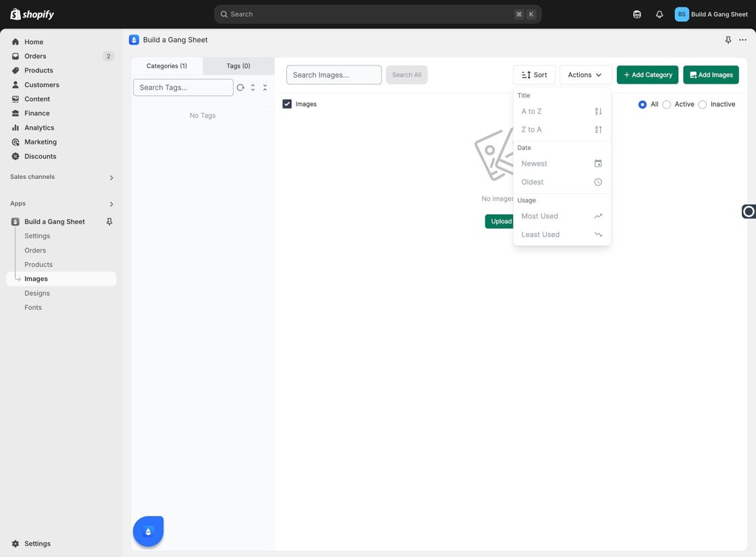Click the blue floating droplet help button
This screenshot has width=756, height=557.
pos(148,531)
